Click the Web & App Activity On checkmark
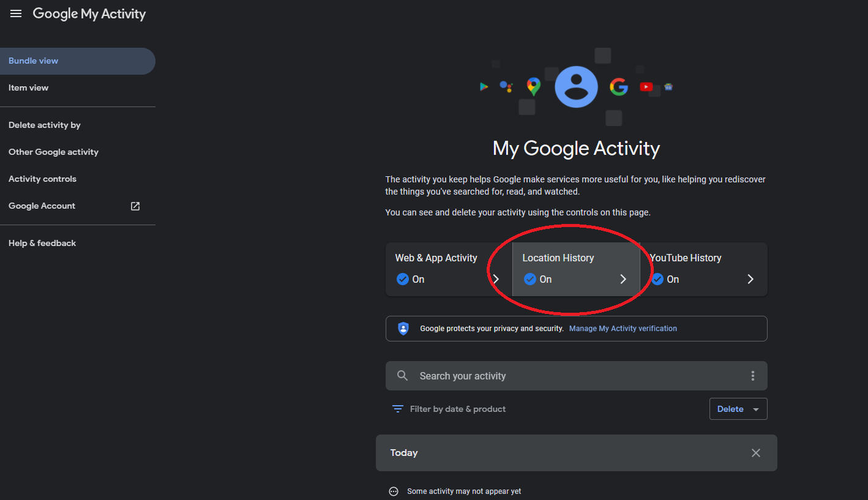Screen dimensions: 868x500 coord(402,279)
